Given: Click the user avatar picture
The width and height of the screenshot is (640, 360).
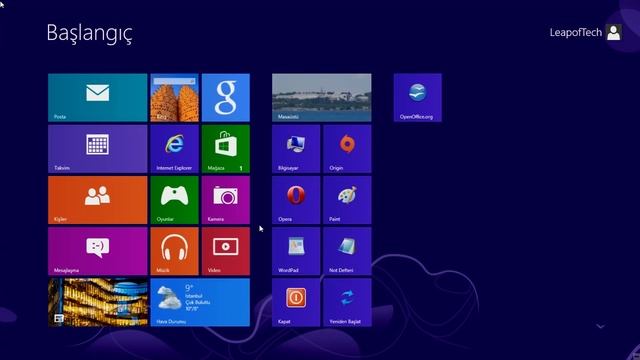Looking at the screenshot, I should click(x=614, y=32).
